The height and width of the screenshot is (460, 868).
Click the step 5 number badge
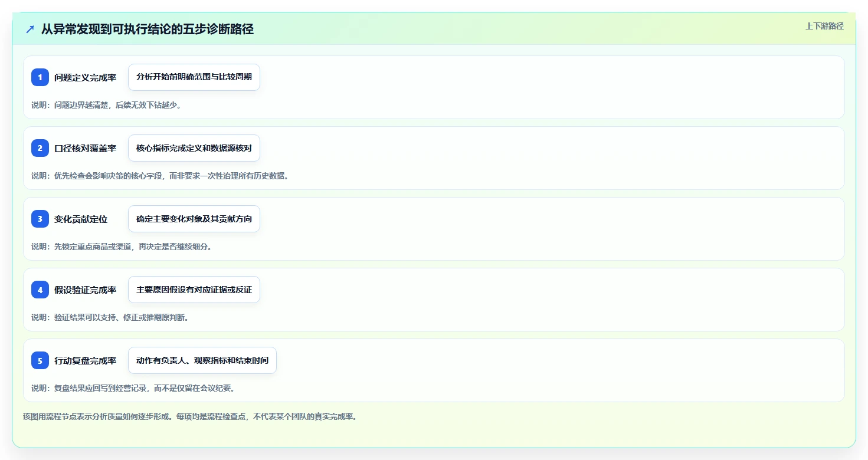click(40, 360)
